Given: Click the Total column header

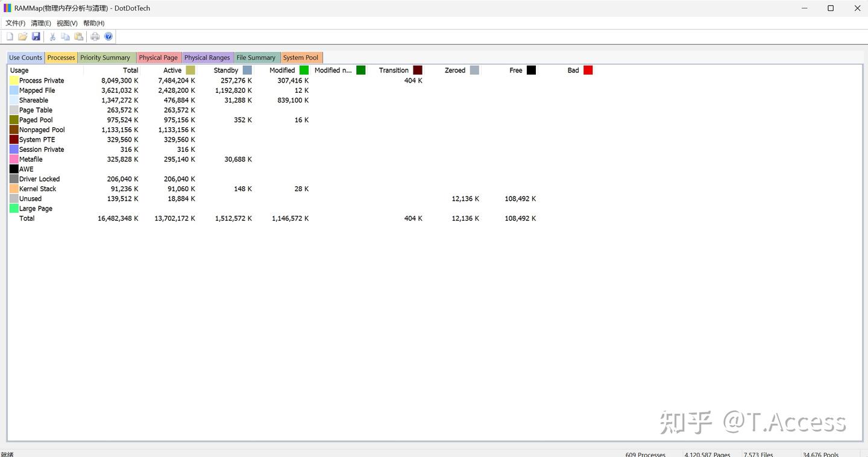Looking at the screenshot, I should (x=113, y=71).
